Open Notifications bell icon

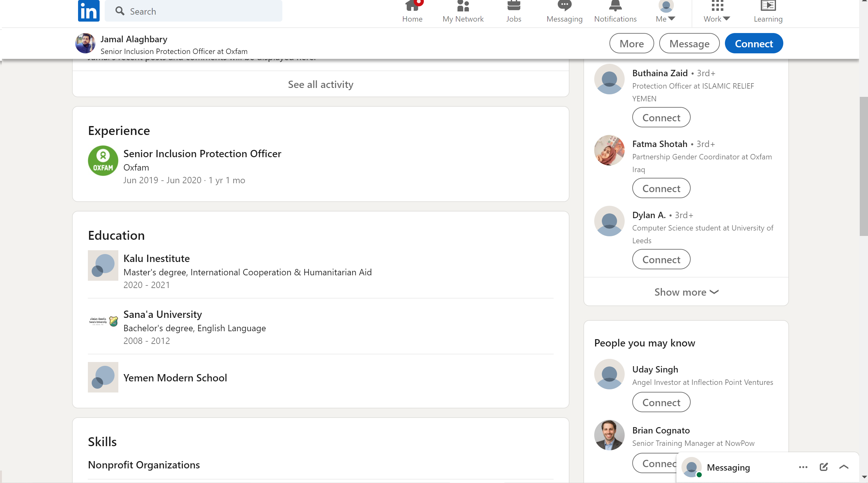pos(615,6)
